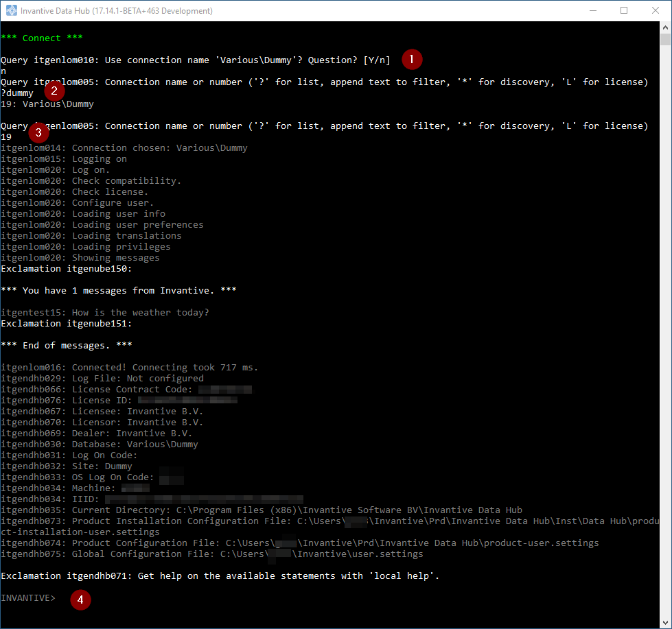
Task: Click 'Configure user.' log line
Action: point(77,202)
